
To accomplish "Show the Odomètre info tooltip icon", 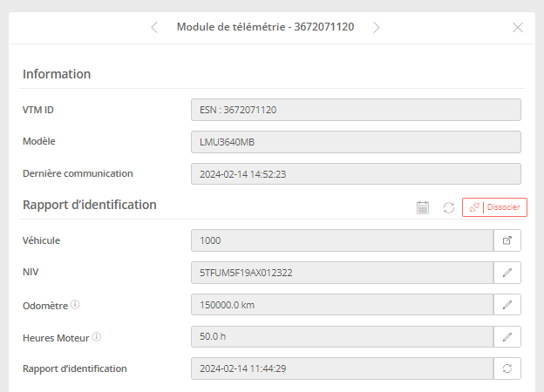I will click(75, 305).
